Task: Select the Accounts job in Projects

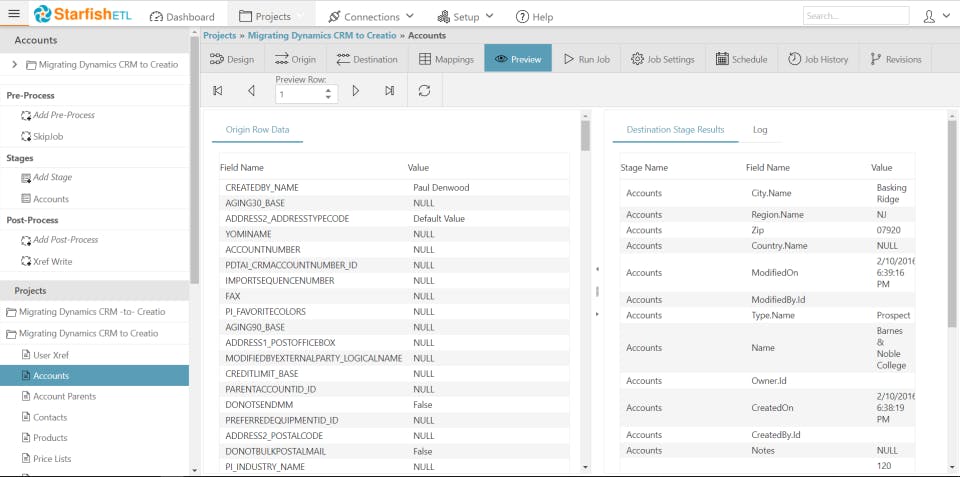Action: click(94, 375)
